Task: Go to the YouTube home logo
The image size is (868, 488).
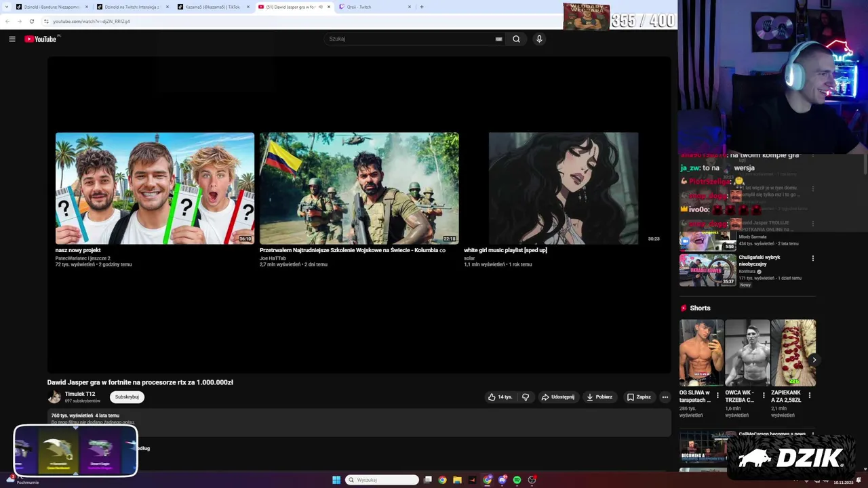Action: [x=41, y=39]
